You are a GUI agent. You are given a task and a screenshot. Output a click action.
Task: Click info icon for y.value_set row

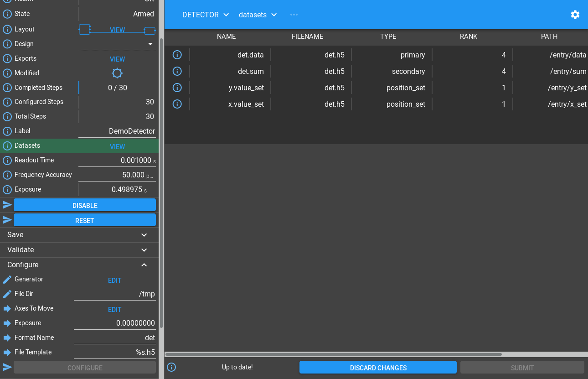pyautogui.click(x=177, y=88)
